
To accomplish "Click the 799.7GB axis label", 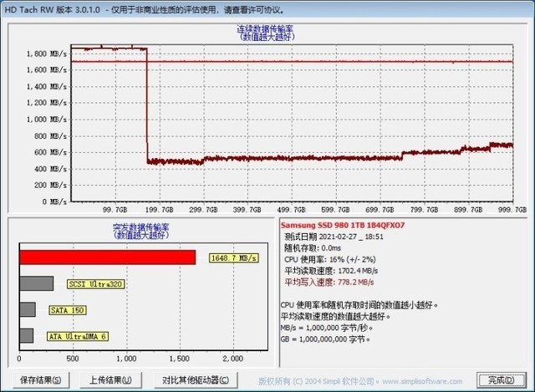I will 424,210.
